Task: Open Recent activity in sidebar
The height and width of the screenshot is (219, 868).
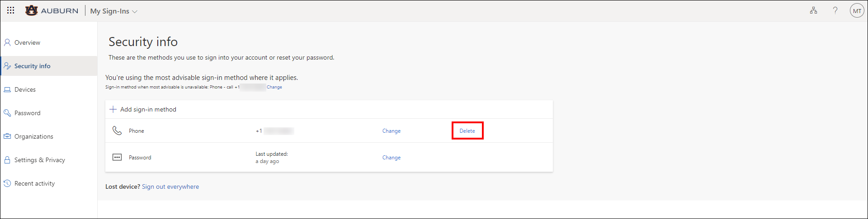Action: (49, 183)
